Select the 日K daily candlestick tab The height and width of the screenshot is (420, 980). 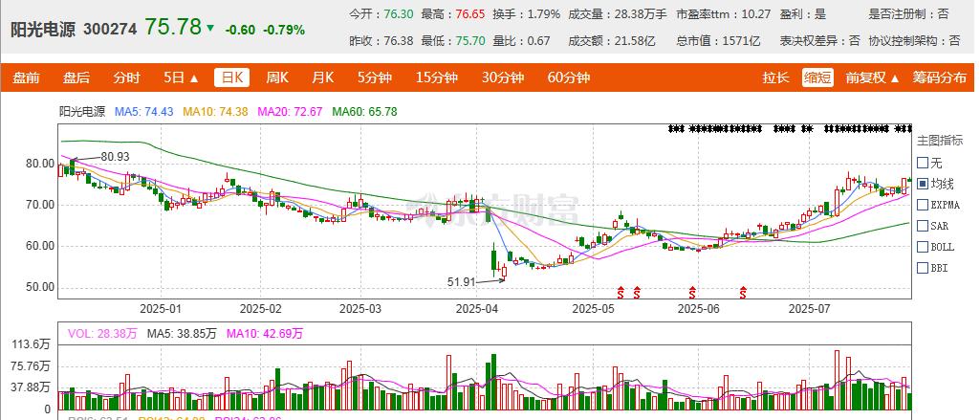pos(232,78)
